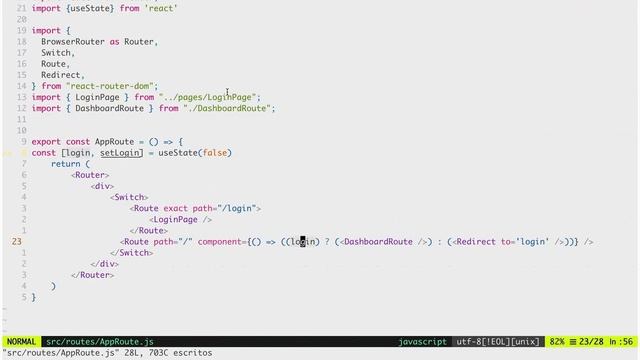This screenshot has width=640, height=360.
Task: Click the ln :56 column indicator
Action: click(x=621, y=342)
